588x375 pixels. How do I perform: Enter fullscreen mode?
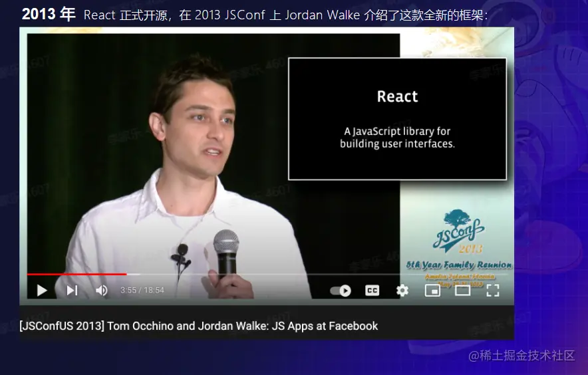coord(493,291)
